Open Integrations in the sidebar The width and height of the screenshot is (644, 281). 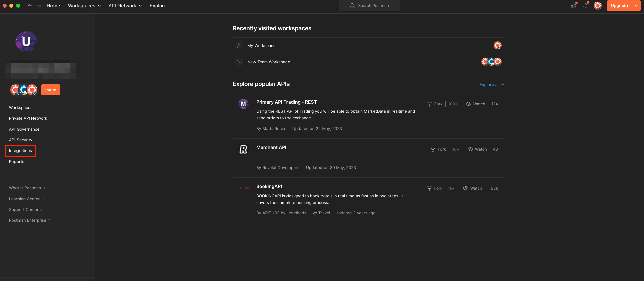[x=21, y=151]
